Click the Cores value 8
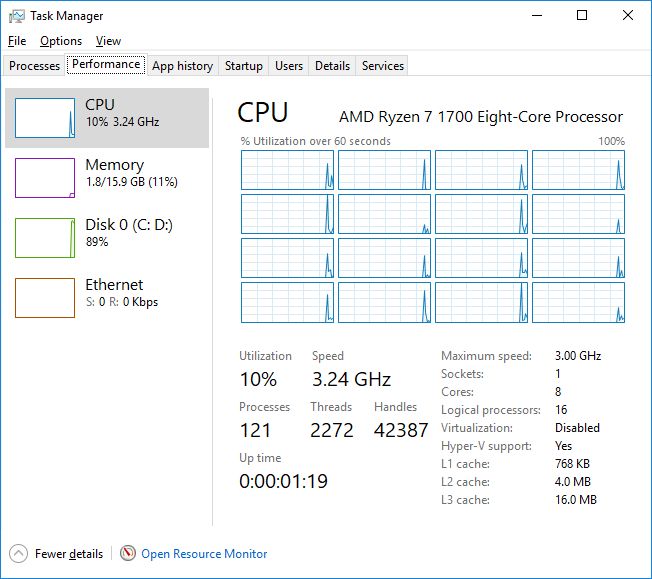Screen dimensions: 652x579 [558, 391]
